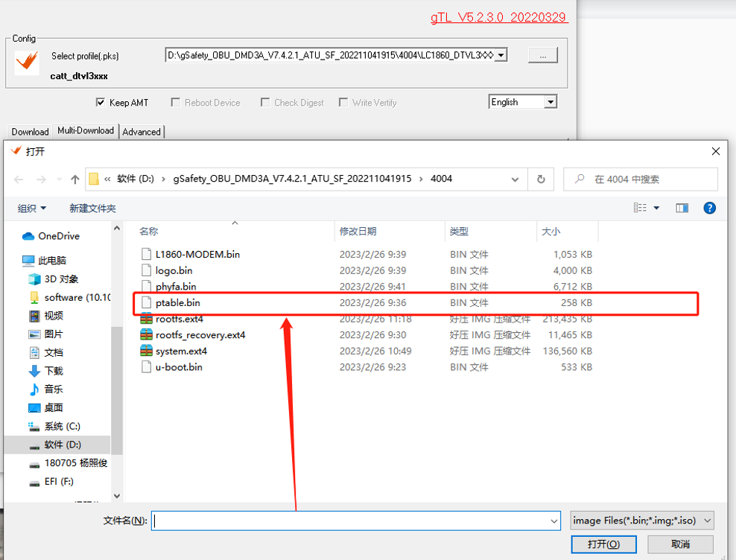Toggle the Write Verify checkbox

pos(343,103)
